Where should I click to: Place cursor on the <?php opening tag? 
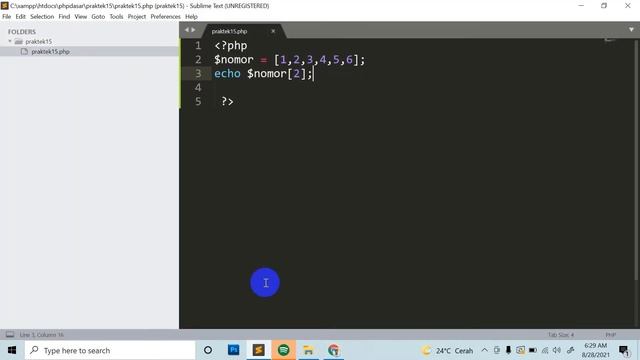pos(231,46)
